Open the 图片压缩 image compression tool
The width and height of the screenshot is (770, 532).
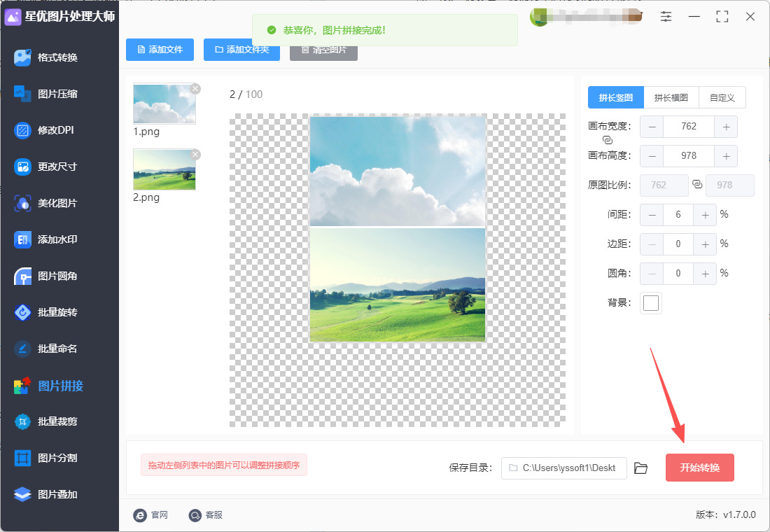pyautogui.click(x=47, y=94)
